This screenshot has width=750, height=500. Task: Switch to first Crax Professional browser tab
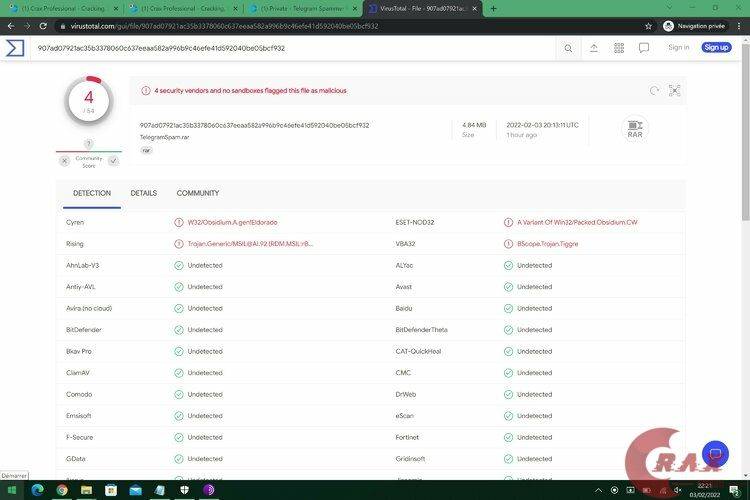tap(62, 8)
